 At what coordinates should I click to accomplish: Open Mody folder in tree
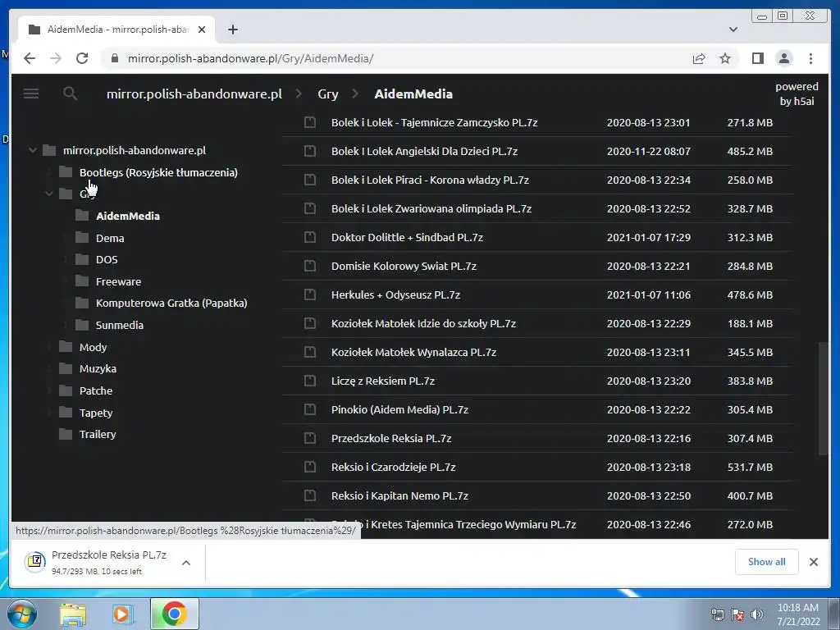(x=94, y=347)
